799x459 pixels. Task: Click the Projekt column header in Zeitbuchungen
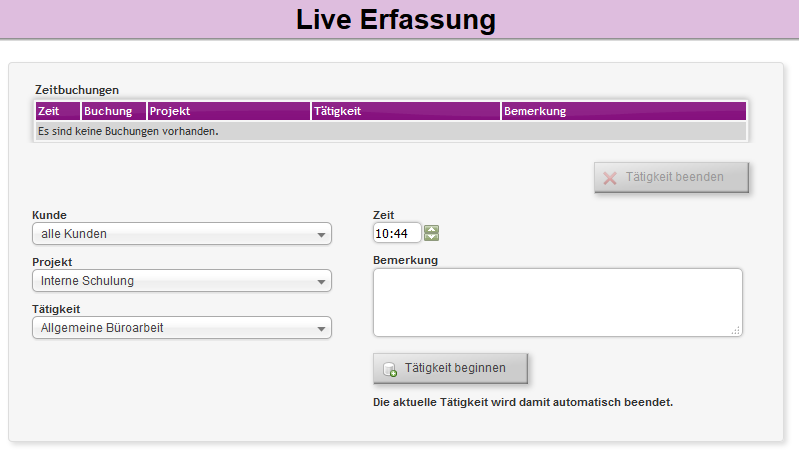(228, 111)
